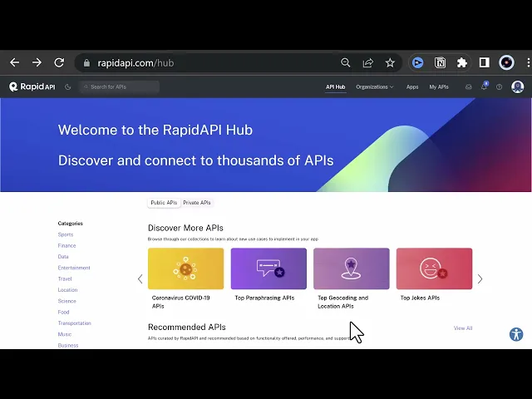
Task: Open blue play-shaped browser extension
Action: pyautogui.click(x=417, y=63)
